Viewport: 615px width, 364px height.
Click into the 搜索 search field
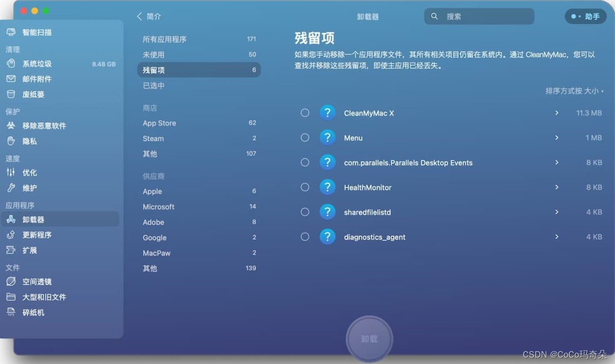(x=479, y=16)
